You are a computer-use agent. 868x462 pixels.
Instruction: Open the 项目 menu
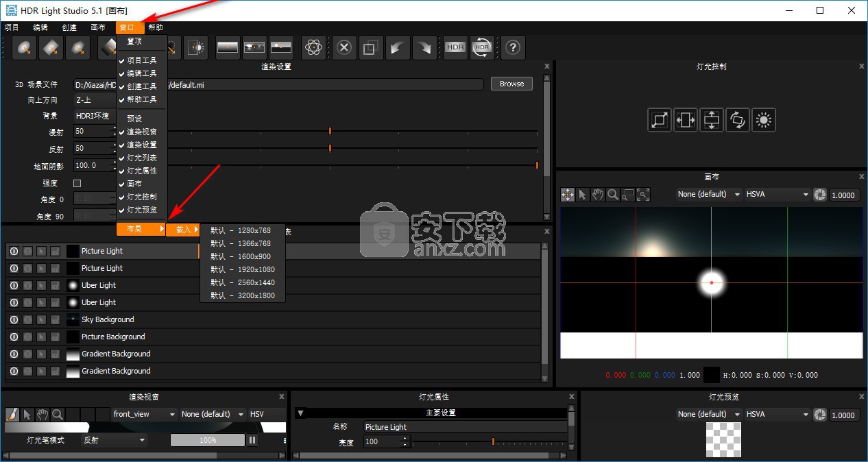[x=12, y=28]
